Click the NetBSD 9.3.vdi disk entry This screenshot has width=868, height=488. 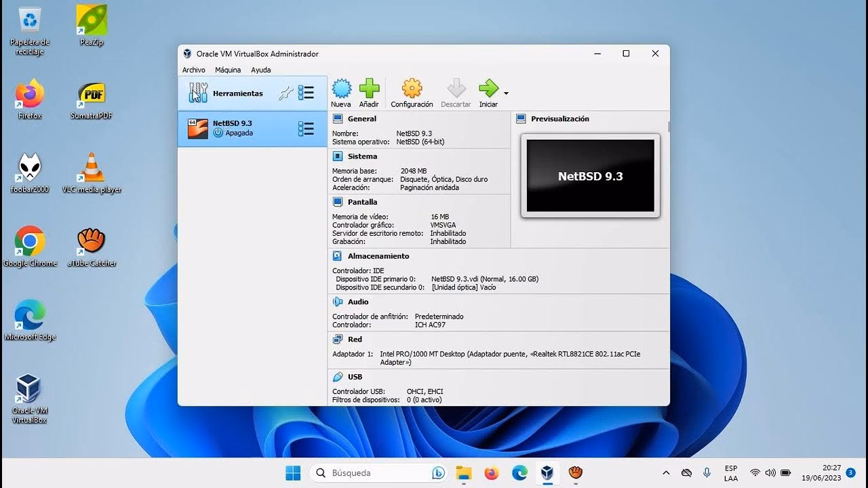[485, 279]
